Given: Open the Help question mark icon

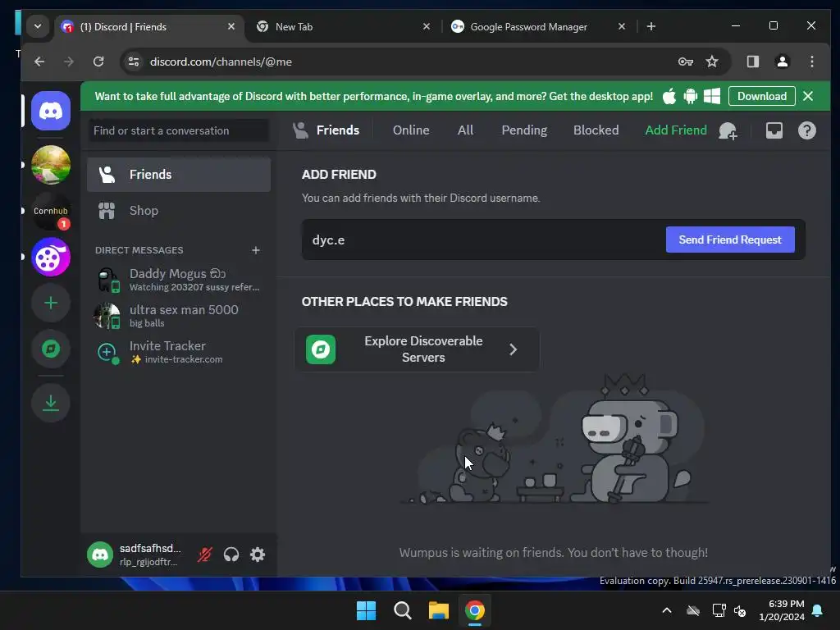Looking at the screenshot, I should tap(807, 130).
